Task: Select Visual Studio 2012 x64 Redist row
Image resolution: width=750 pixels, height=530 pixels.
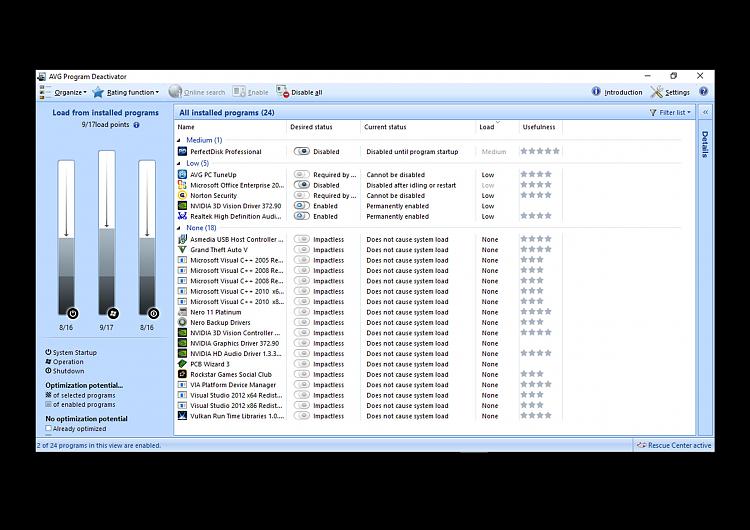Action: [x=236, y=395]
